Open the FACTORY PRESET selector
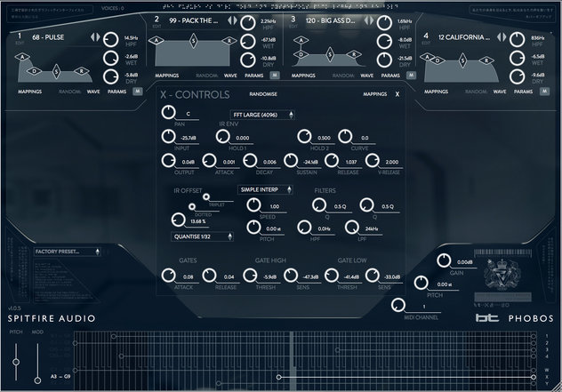 click(68, 252)
